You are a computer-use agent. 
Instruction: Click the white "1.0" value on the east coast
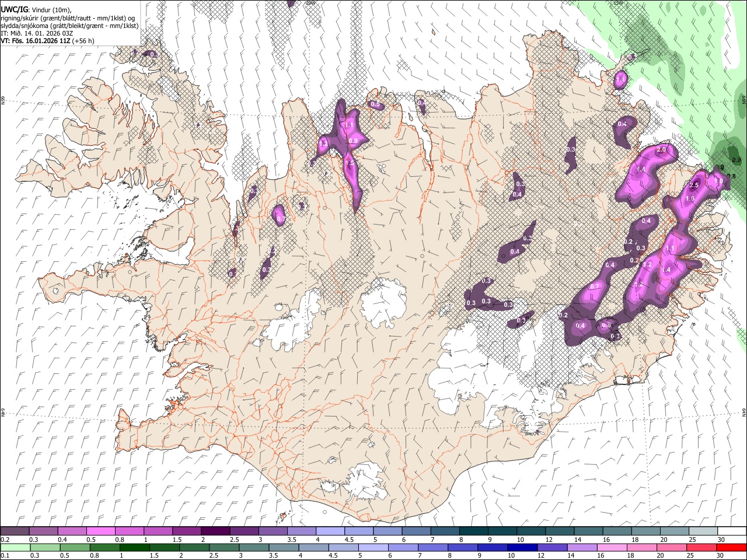720,181
